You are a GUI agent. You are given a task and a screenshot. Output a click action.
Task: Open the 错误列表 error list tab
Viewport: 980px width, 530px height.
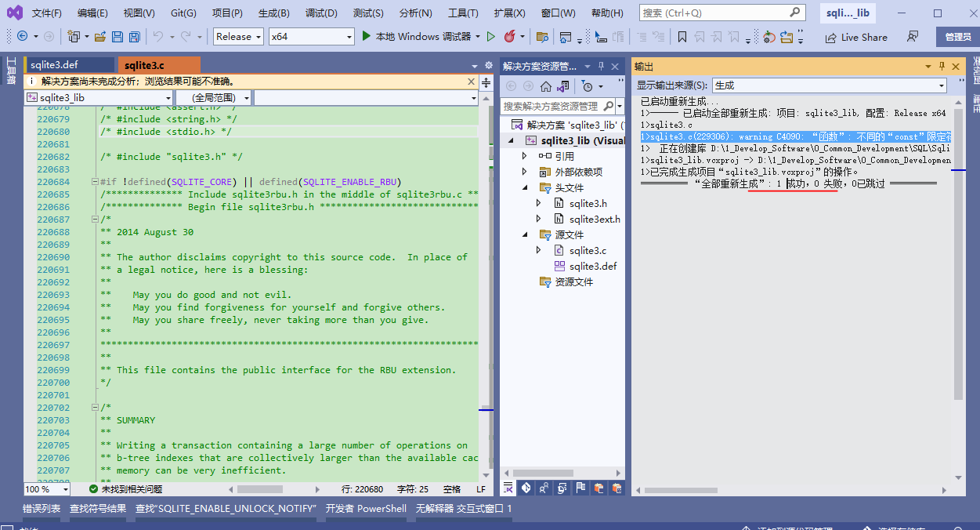[41, 508]
